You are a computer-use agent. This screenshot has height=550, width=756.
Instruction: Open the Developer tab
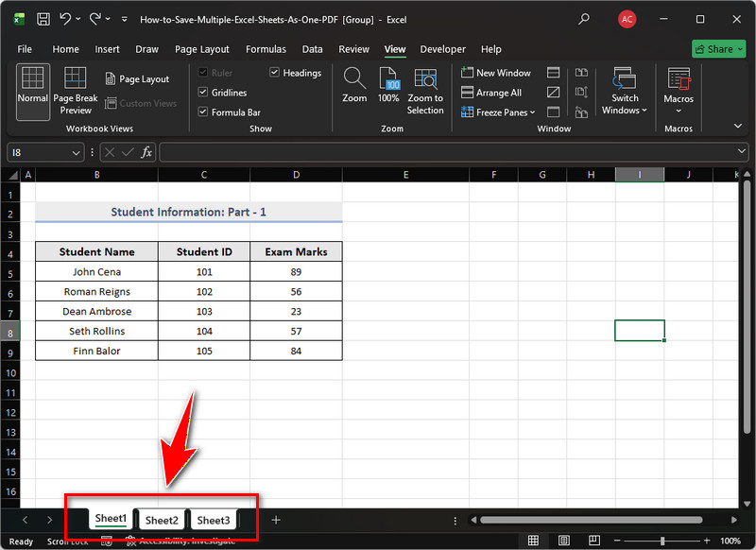(x=442, y=49)
